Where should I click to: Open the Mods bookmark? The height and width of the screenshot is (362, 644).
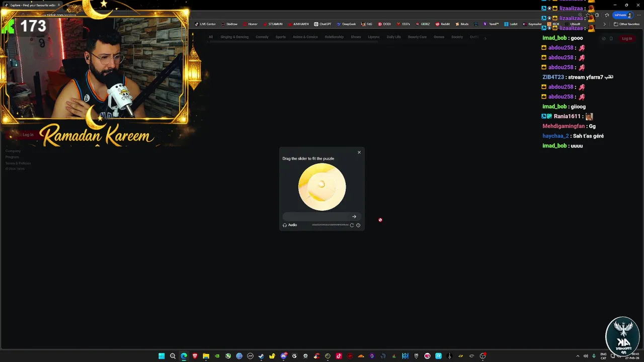[x=462, y=24]
